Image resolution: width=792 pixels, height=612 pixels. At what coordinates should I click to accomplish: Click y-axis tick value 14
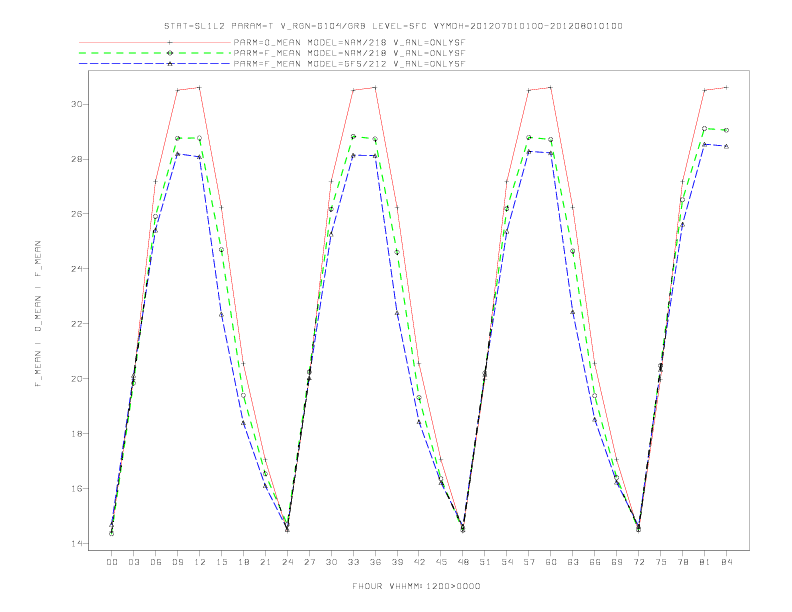[x=77, y=544]
